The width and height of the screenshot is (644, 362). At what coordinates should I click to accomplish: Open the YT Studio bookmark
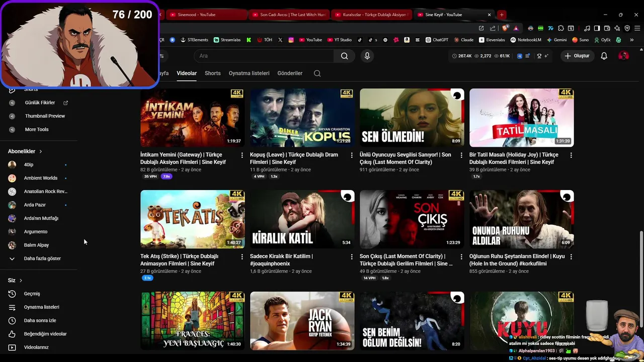(339, 40)
